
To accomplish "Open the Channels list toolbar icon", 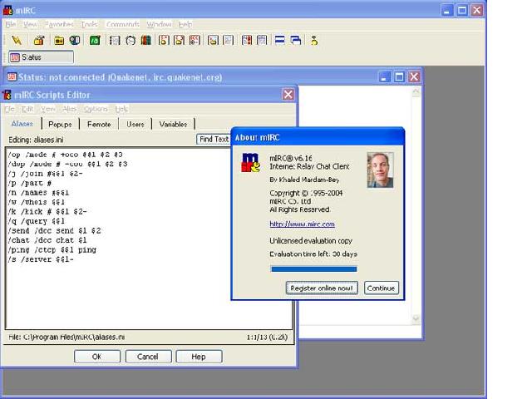I will [75, 41].
